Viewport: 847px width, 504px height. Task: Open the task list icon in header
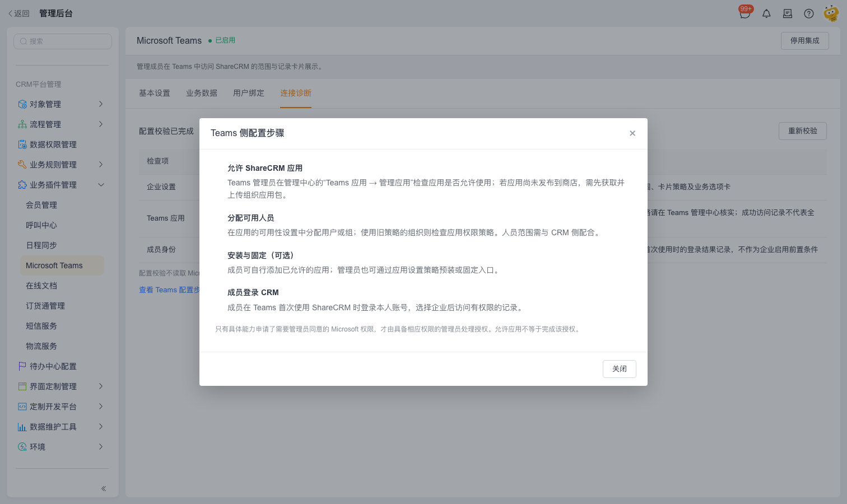(x=788, y=13)
